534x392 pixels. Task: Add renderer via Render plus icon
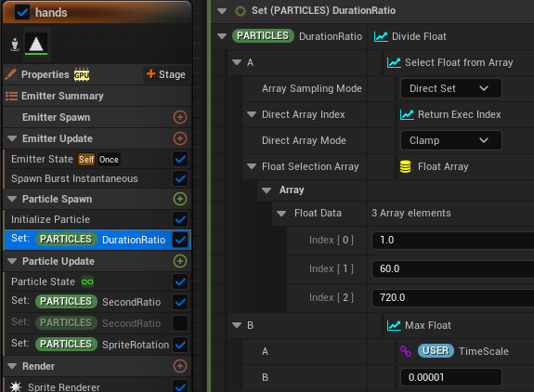180,366
